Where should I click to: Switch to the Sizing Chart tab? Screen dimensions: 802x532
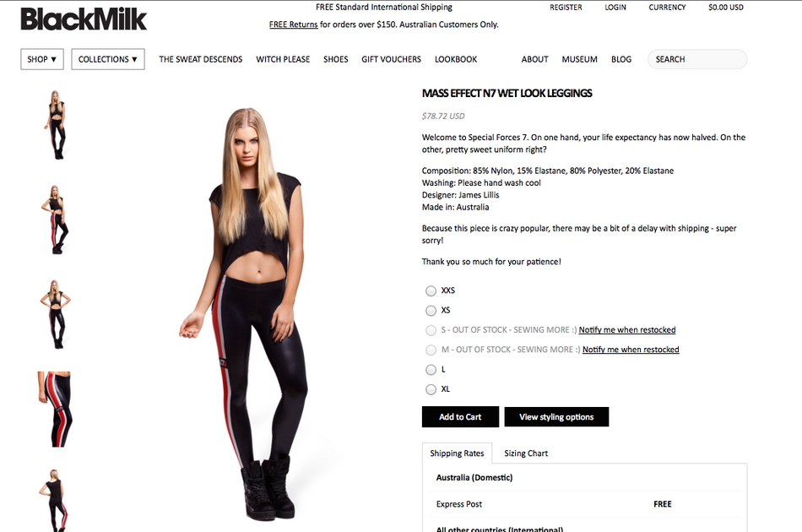click(526, 453)
